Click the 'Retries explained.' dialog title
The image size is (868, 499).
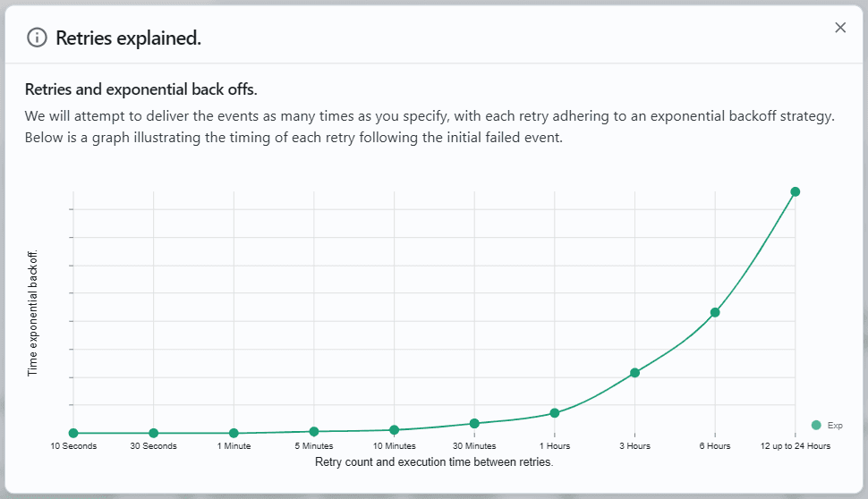[128, 38]
